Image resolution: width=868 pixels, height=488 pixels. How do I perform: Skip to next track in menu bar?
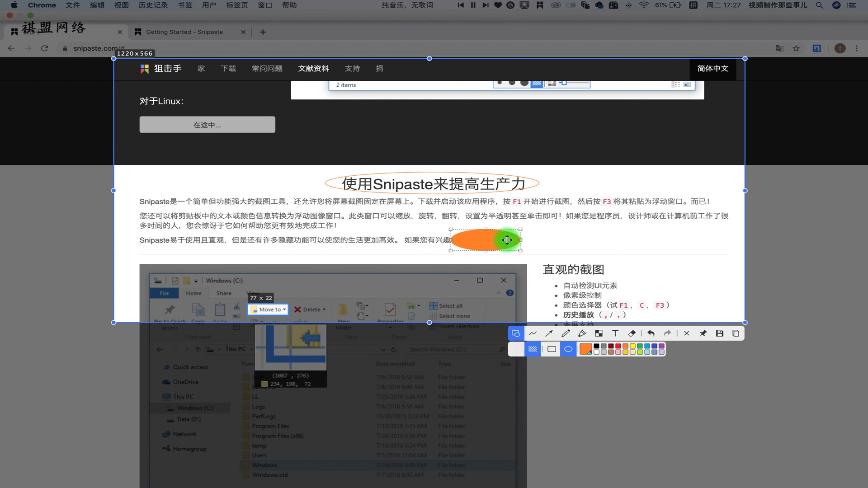[485, 5]
